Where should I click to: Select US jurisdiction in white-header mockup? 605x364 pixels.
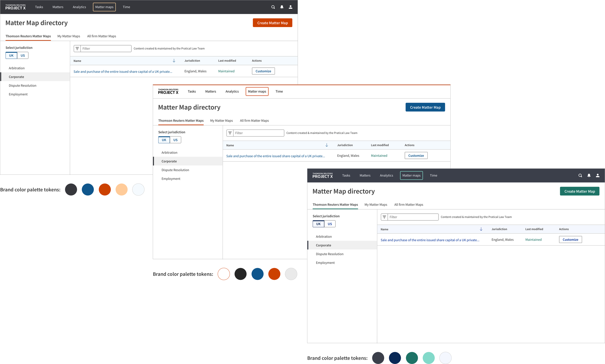pos(175,140)
